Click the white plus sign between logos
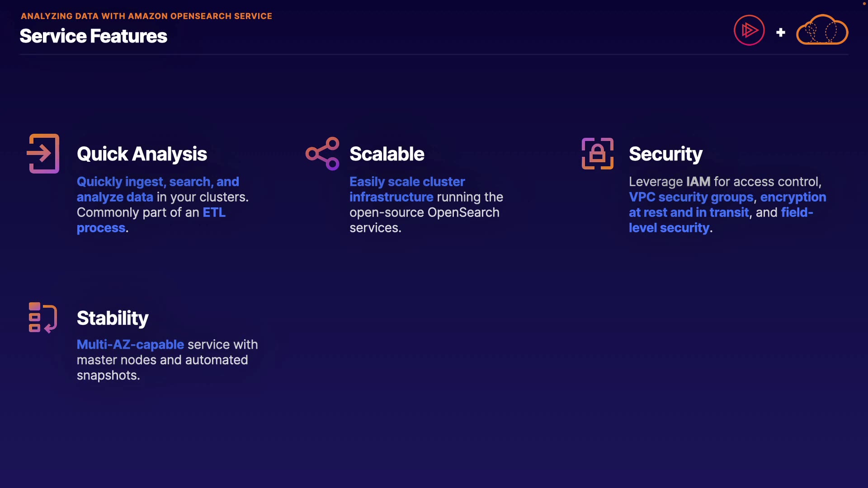The height and width of the screenshot is (488, 868). (x=781, y=33)
